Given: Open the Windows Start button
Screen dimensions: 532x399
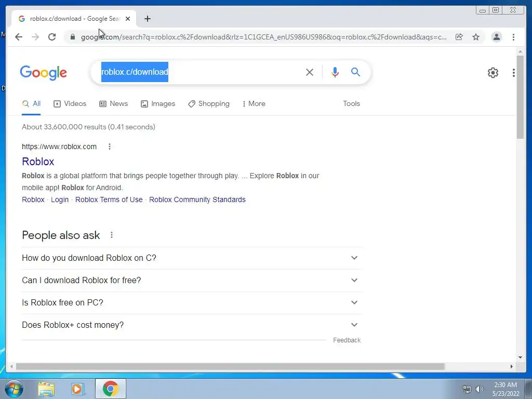Looking at the screenshot, I should 14,389.
